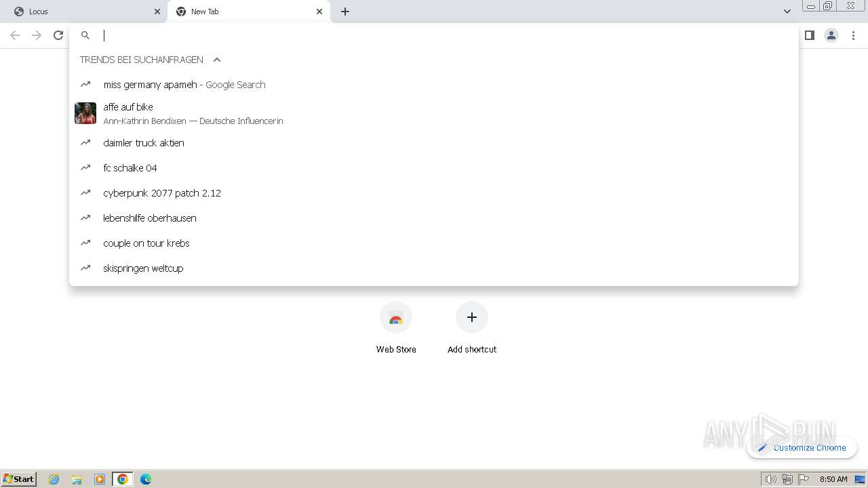The width and height of the screenshot is (868, 488).
Task: Click the trend icon beside cyberpunk 2077
Action: 85,193
